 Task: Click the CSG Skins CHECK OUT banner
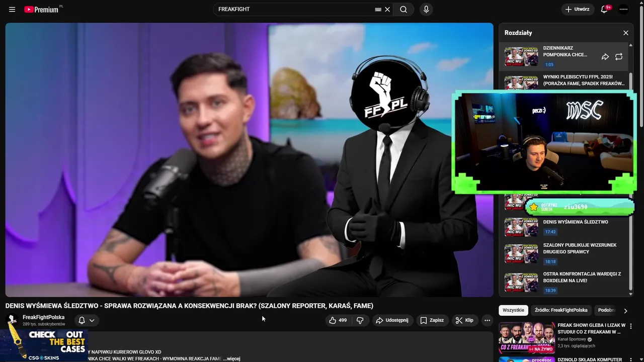pyautogui.click(x=44, y=345)
